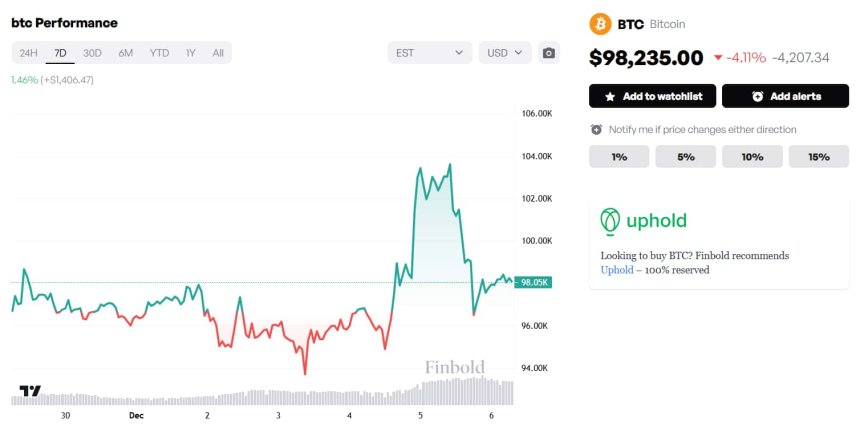Show the YTD performance tab
Screen dimensions: 860x431
(159, 53)
